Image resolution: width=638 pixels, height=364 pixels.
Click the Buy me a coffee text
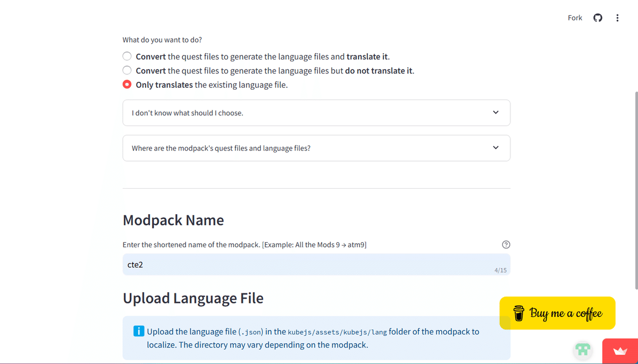point(566,313)
